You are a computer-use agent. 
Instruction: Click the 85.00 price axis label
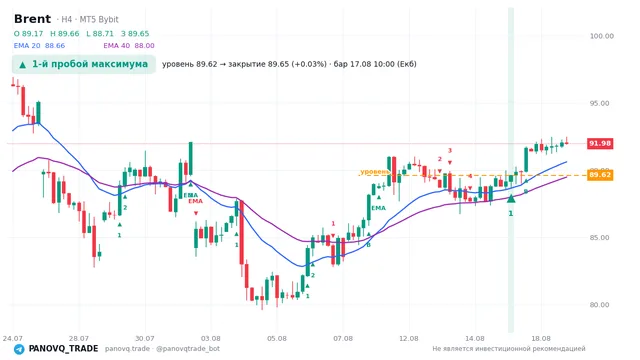599,238
